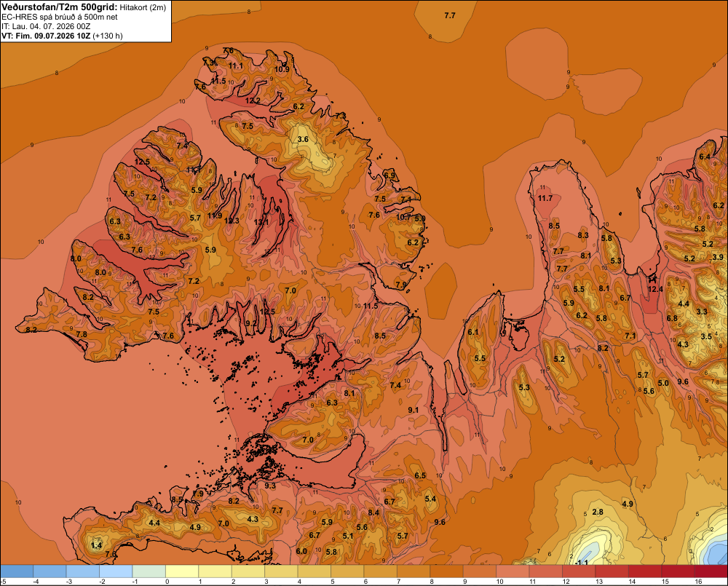
Task: Click the 1.4 temperature label
Action: pyautogui.click(x=96, y=545)
